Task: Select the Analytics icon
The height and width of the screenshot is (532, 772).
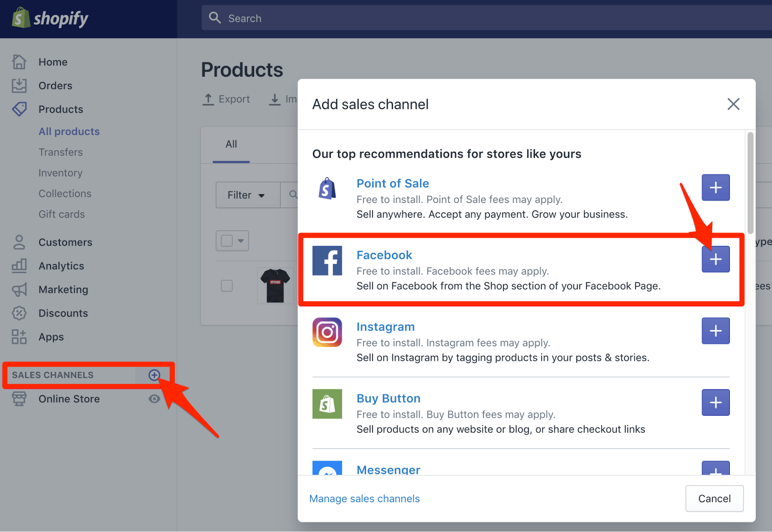Action: (19, 266)
